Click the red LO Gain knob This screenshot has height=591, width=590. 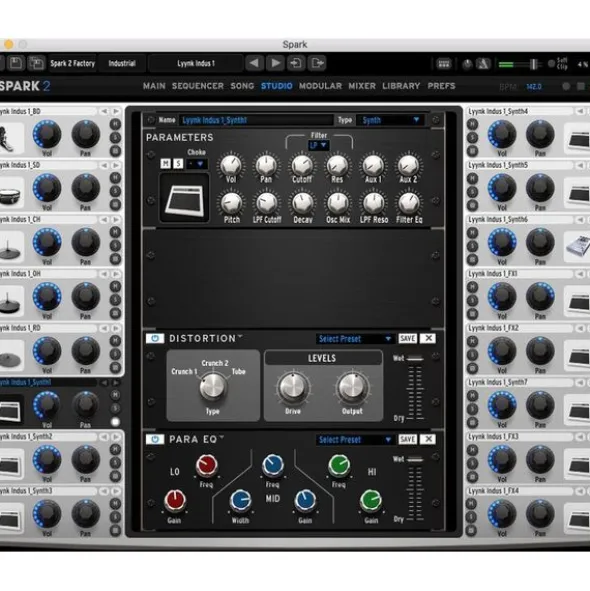[175, 501]
